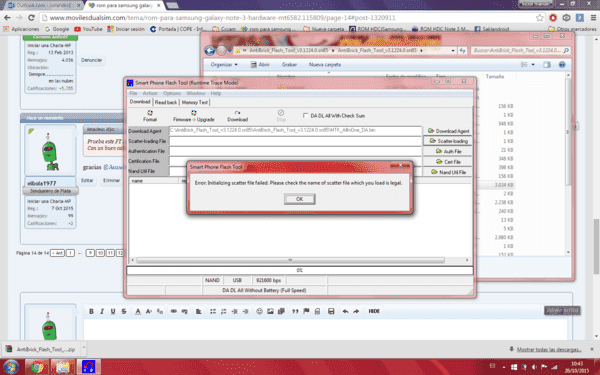
Task: Open the Organizar dropdown in Explorer window
Action: [224, 65]
